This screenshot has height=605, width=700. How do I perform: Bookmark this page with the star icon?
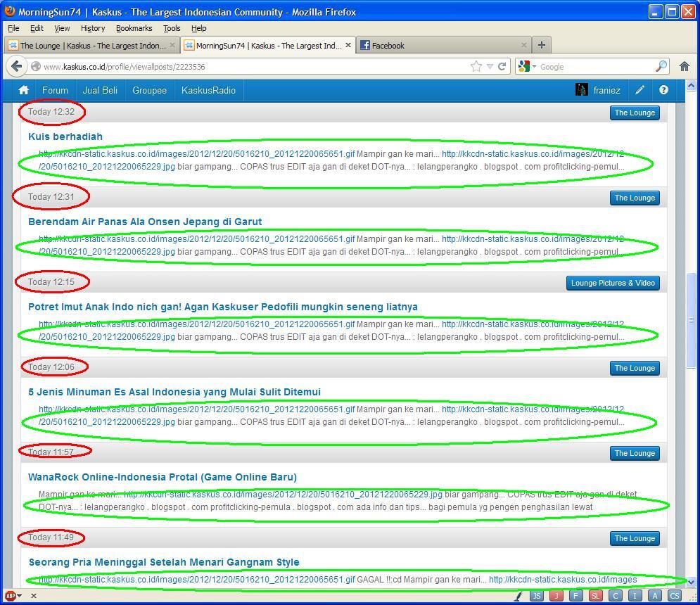coord(476,67)
